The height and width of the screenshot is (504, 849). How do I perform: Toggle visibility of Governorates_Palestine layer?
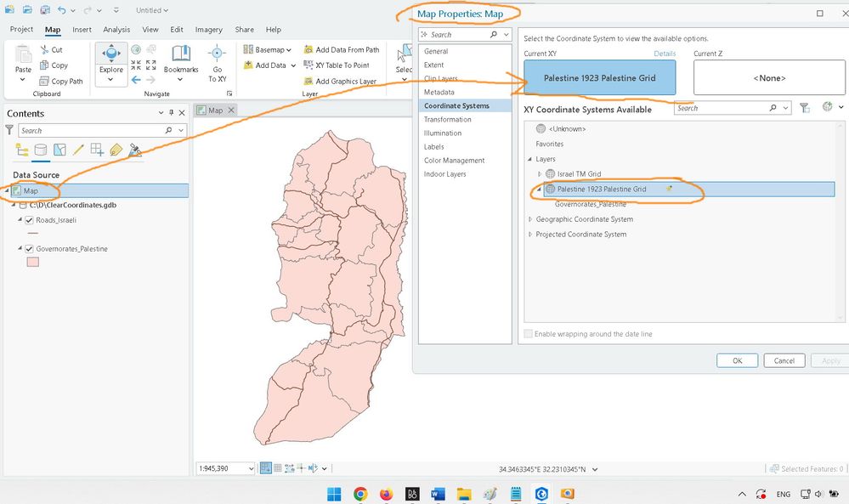29,248
